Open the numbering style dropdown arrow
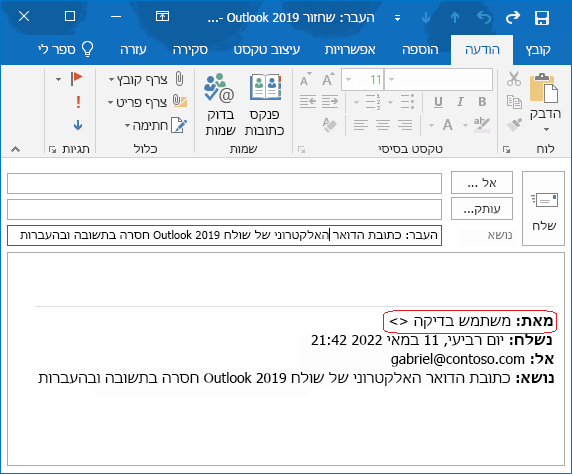 356,102
